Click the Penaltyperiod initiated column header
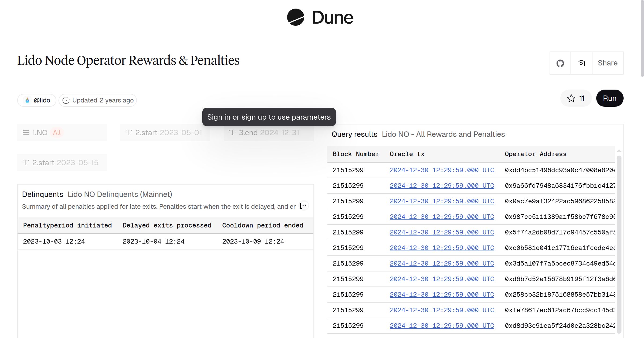This screenshot has height=338, width=644. (67, 225)
